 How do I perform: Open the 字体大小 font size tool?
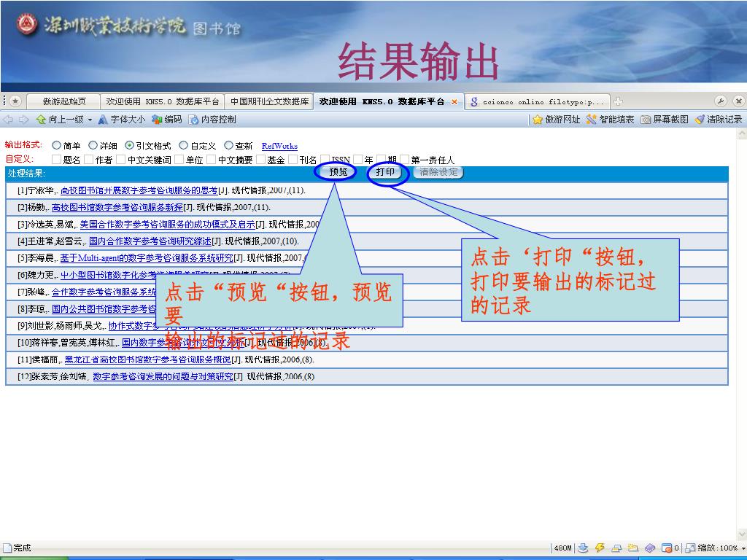point(122,120)
